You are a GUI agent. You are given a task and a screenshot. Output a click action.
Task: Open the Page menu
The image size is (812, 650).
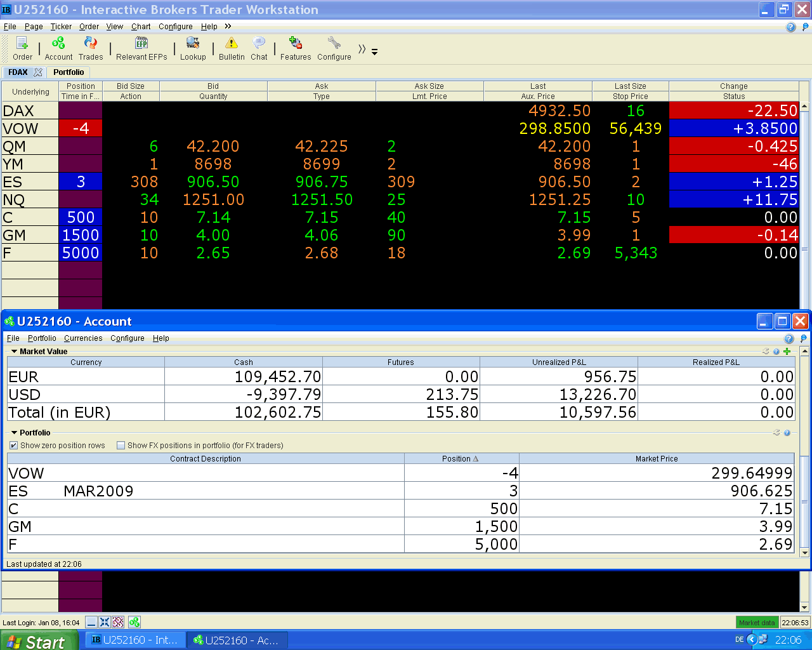pos(34,27)
